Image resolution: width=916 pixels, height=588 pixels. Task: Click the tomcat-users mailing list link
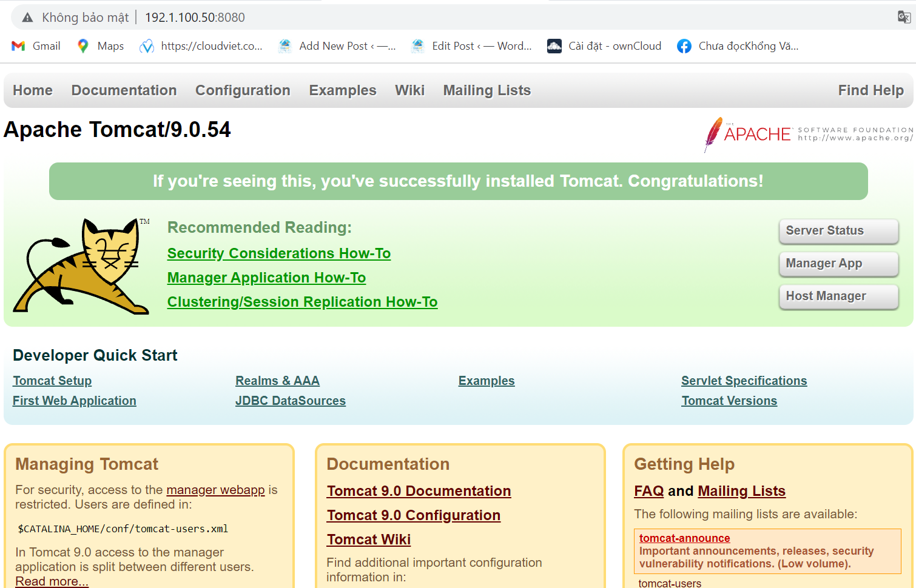670,583
